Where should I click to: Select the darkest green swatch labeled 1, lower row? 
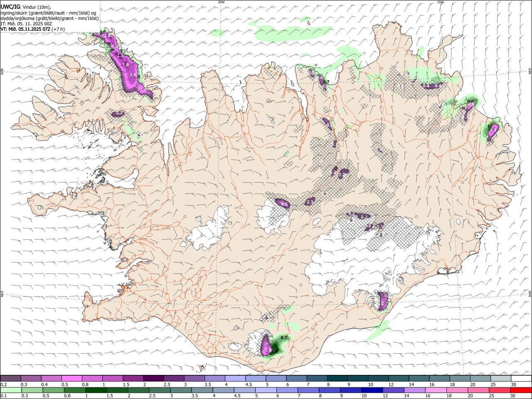click(96, 390)
